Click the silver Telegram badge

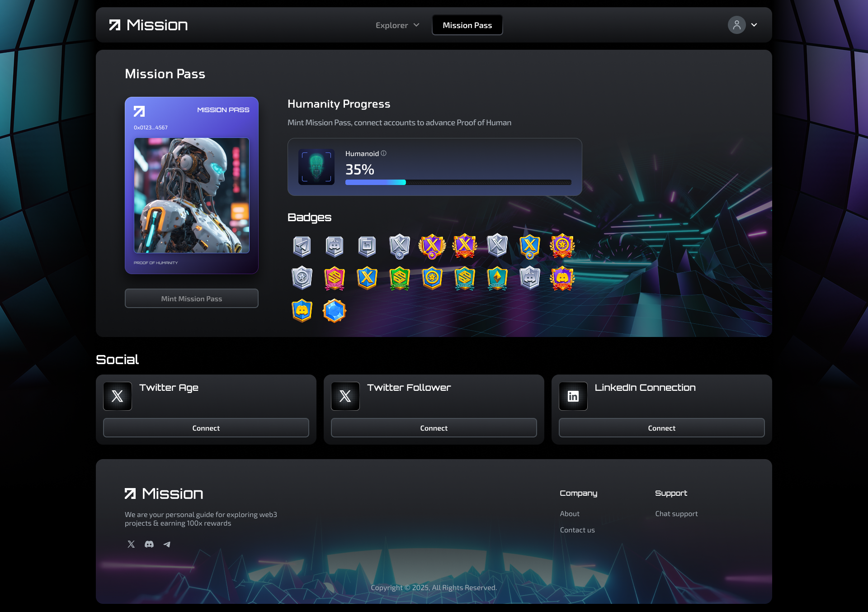302,246
